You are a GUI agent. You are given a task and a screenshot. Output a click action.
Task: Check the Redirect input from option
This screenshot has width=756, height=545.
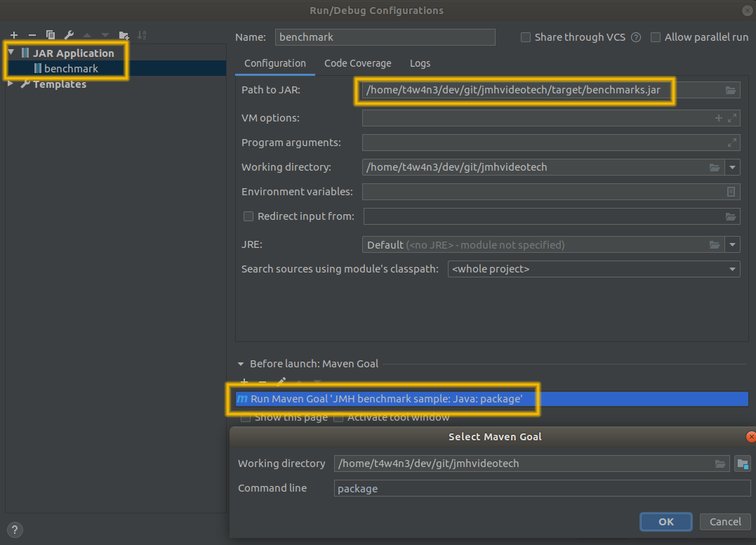click(x=248, y=216)
